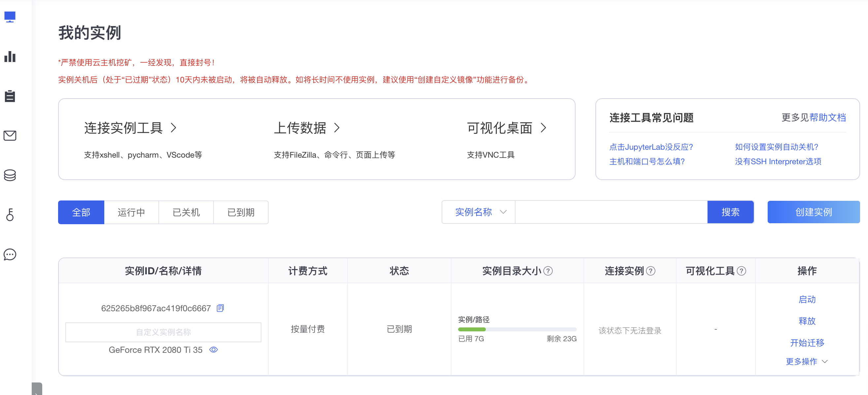Open 如何设置实例自动关机? FAQ link

pyautogui.click(x=776, y=147)
